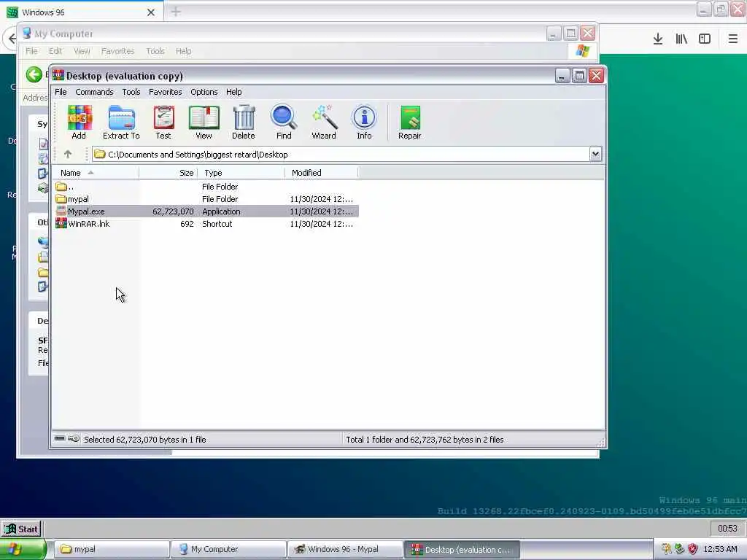
Task: Click the 00:53 Windows 96 clock
Action: coord(727,529)
